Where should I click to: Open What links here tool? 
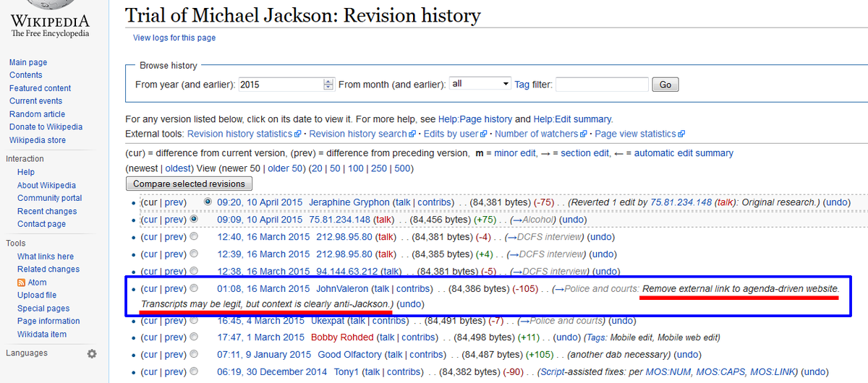coord(46,257)
